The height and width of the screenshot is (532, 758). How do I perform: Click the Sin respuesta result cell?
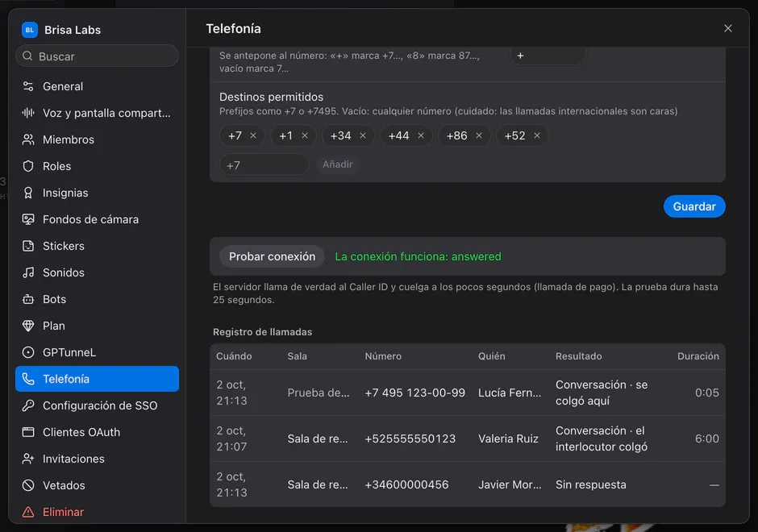point(591,484)
